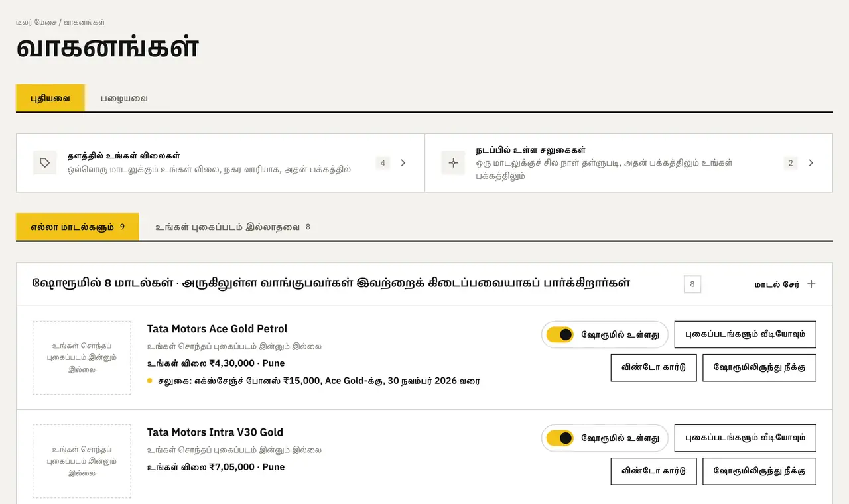The image size is (849, 504).
Task: Click the plus icon beside மாடல் சேர்
Action: pos(811,284)
